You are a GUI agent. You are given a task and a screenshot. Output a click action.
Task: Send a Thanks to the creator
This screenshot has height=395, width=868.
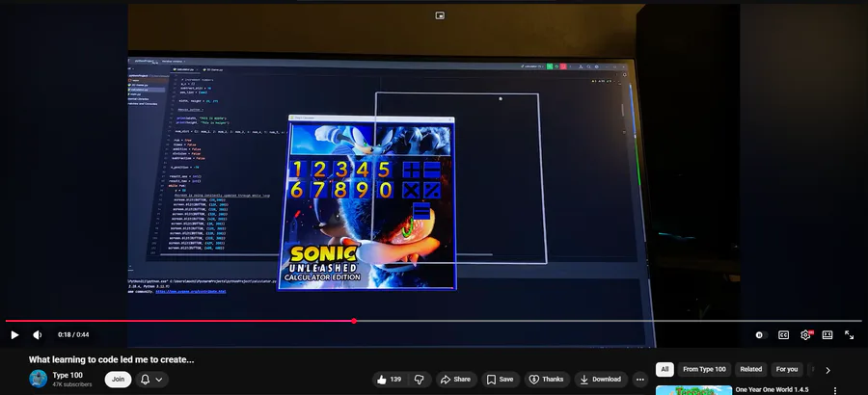[x=547, y=379]
